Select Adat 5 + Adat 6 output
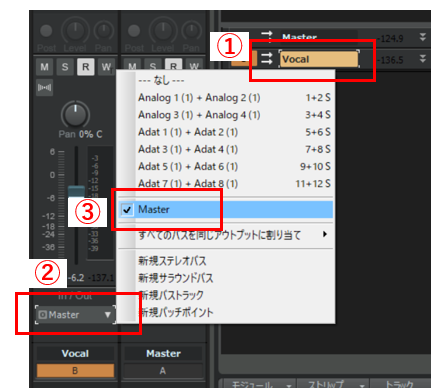Image resolution: width=431 pixels, height=390 pixels. pos(226,166)
